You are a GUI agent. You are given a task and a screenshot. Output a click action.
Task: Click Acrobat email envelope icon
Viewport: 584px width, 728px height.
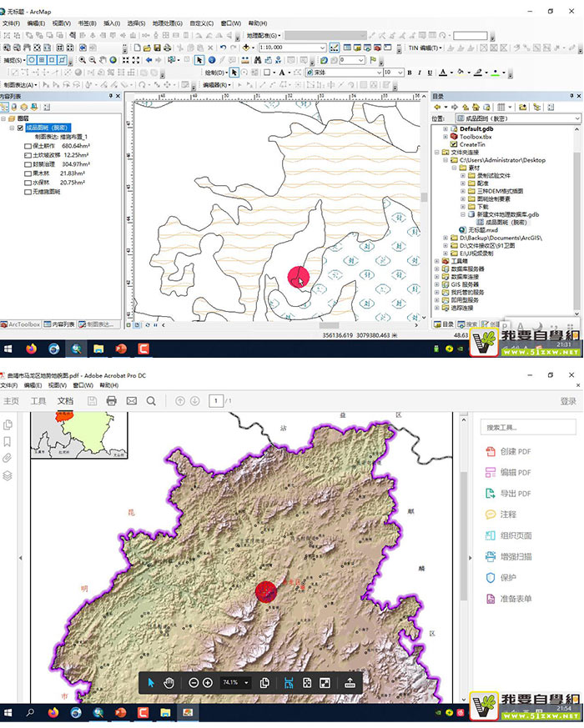pyautogui.click(x=132, y=400)
